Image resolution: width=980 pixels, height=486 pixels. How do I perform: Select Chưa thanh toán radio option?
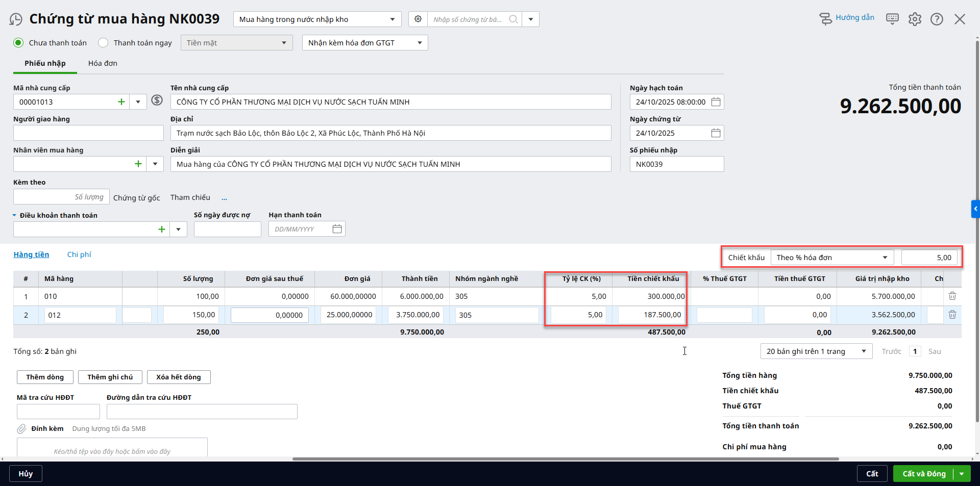19,43
